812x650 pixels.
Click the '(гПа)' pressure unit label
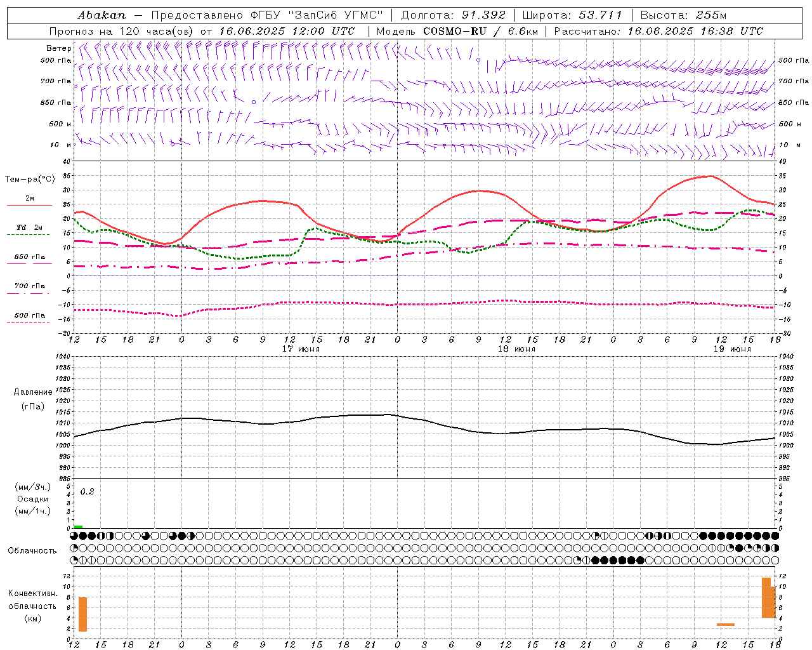click(x=33, y=407)
